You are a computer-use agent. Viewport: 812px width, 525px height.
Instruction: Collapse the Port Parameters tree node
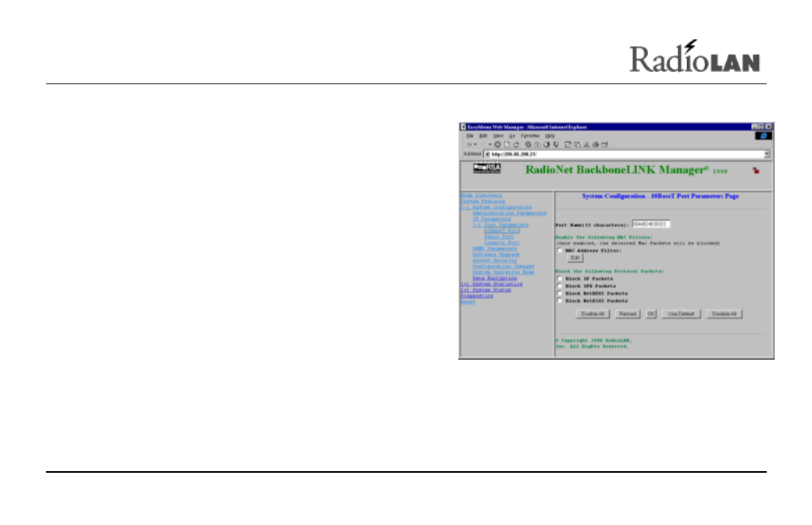476,225
